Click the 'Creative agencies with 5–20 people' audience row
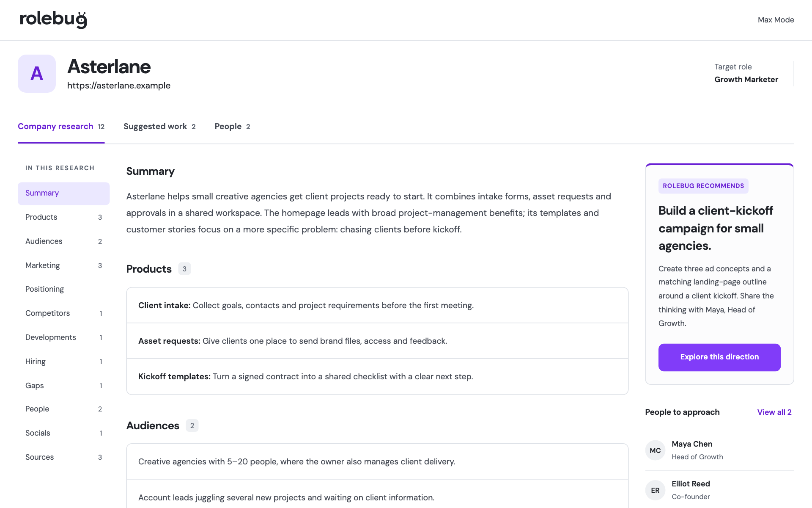The width and height of the screenshot is (812, 508). tap(377, 462)
